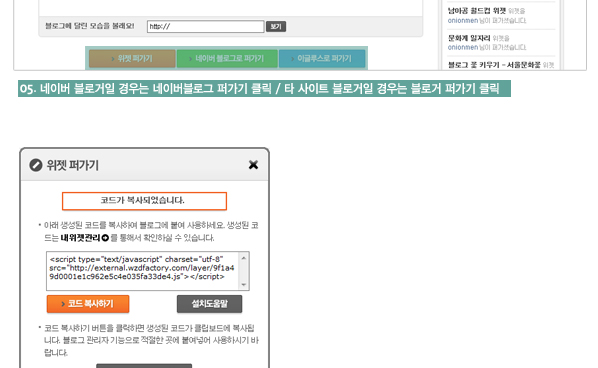Screen dimensions: 598x368
Task: Click the http:// blog URL input field
Action: click(x=206, y=26)
